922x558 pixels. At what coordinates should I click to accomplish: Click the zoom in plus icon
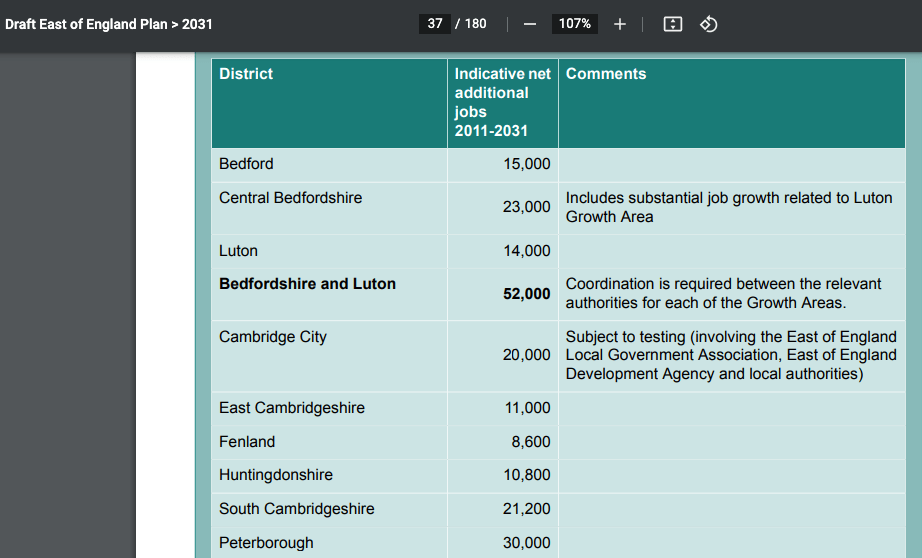tap(620, 24)
